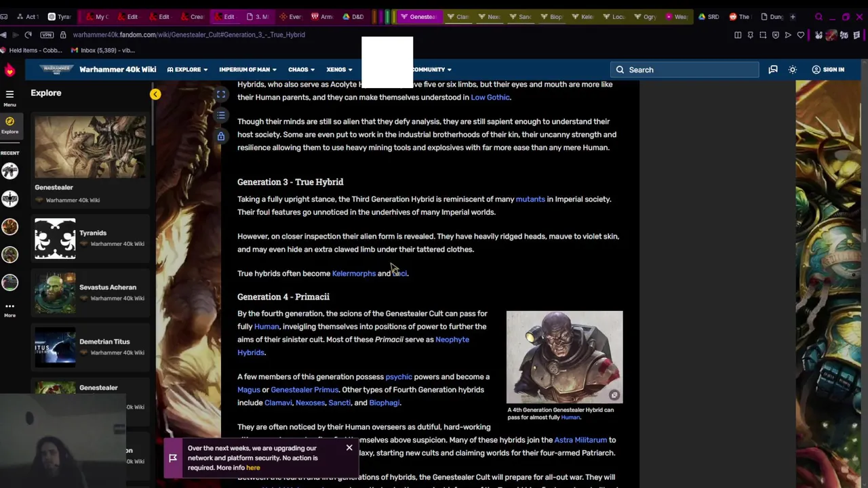Screen dimensions: 868x488
Task: Expand the IMPERIUM OF MAN dropdown
Action: (x=248, y=70)
